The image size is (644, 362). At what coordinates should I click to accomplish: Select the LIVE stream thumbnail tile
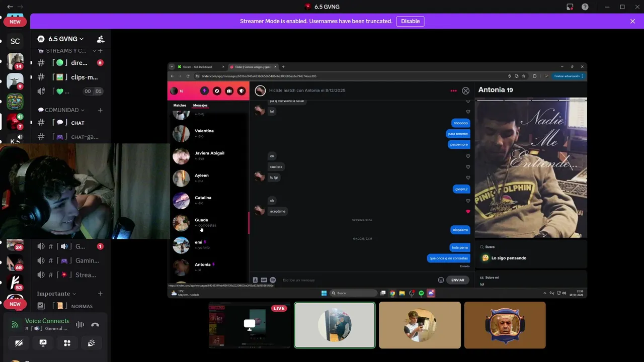249,325
